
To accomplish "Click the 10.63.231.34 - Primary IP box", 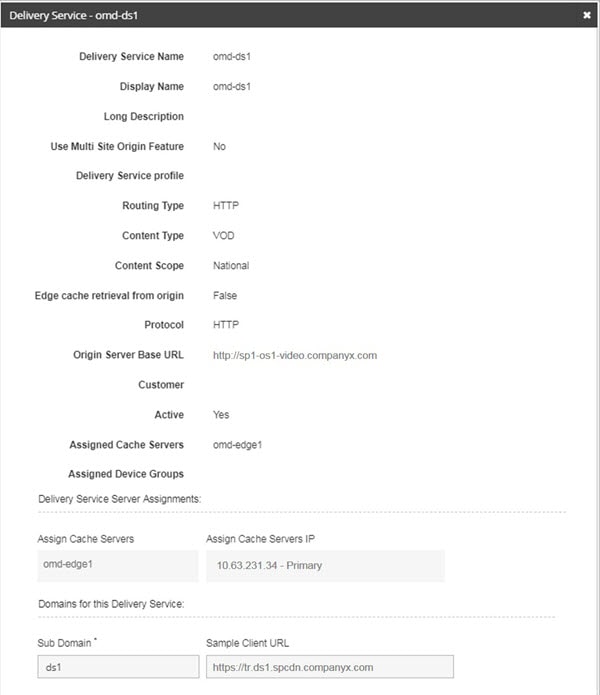I will coord(325,566).
